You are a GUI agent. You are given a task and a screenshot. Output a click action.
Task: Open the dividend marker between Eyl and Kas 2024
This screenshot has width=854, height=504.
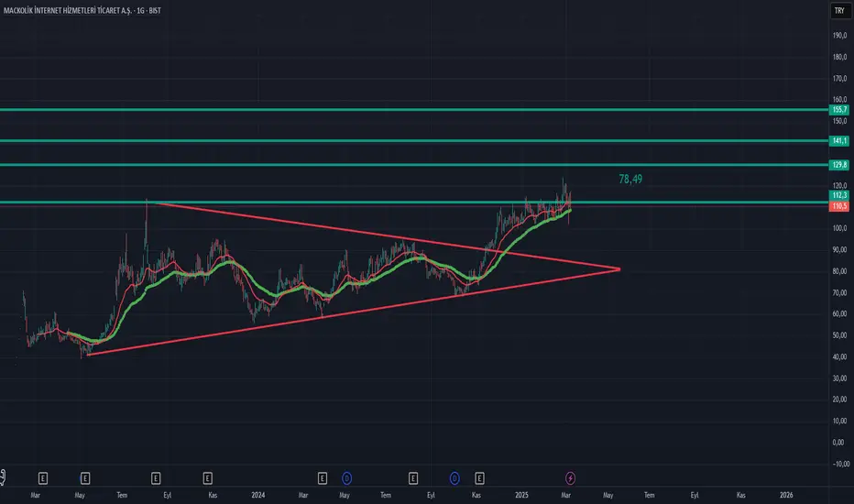(454, 478)
